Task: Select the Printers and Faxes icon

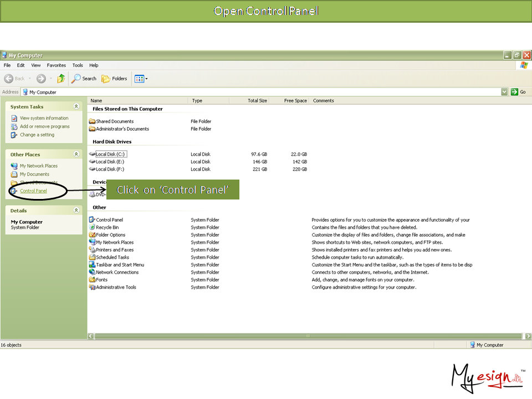Action: click(92, 250)
